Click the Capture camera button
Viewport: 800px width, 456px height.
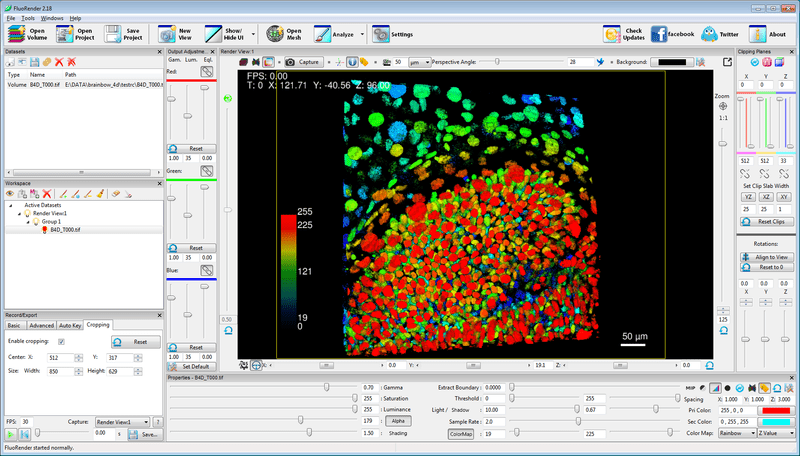click(x=303, y=62)
